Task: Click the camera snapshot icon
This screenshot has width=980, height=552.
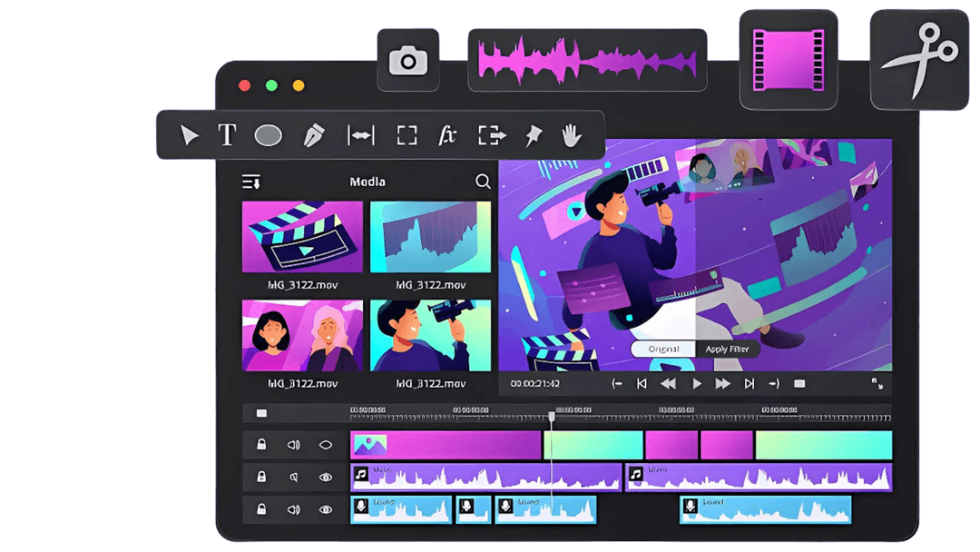Action: 407,60
